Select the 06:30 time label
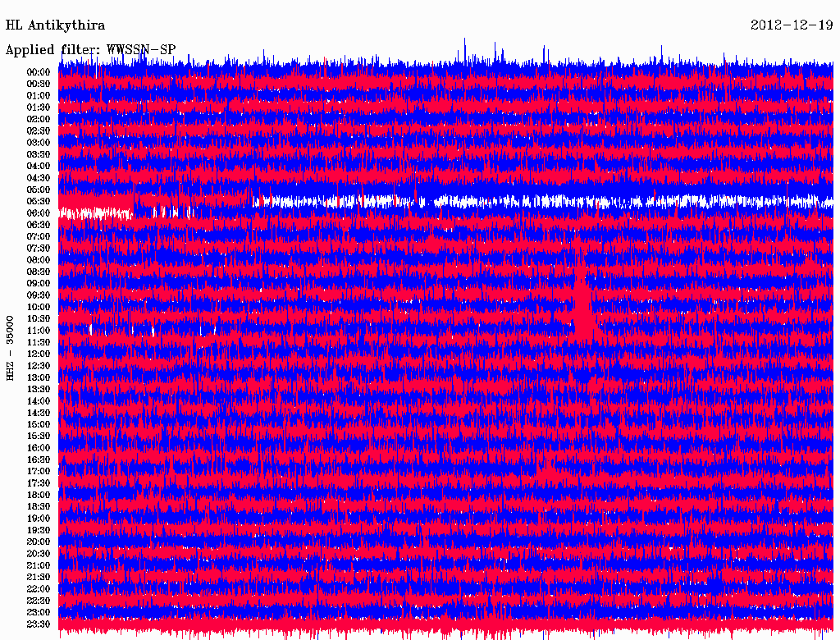This screenshot has width=840, height=640. tap(39, 225)
